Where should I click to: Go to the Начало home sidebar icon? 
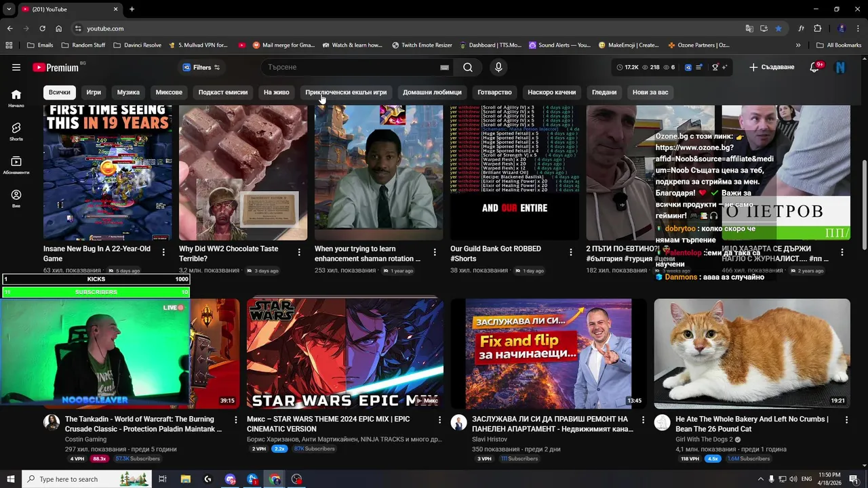click(x=16, y=98)
